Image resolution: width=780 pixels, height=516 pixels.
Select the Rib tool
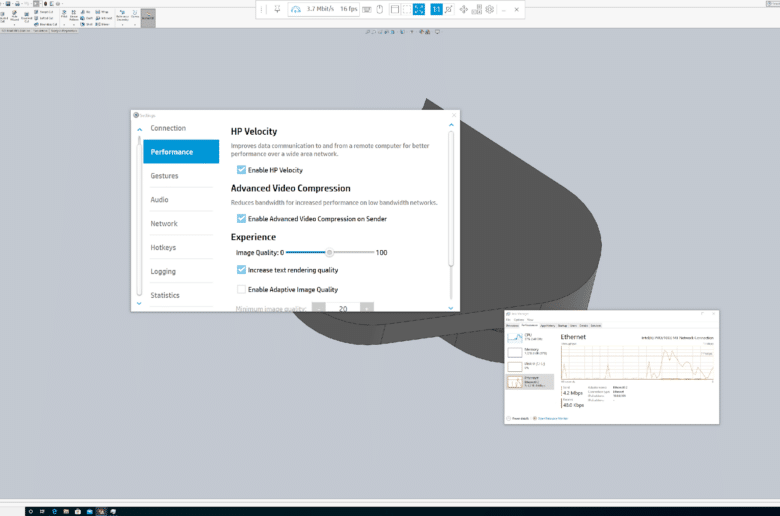click(x=86, y=12)
